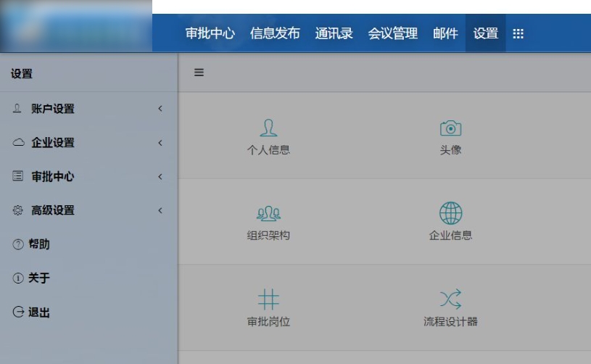This screenshot has height=364, width=591.
Task: Expand the 企业设置 chevron arrow
Action: coord(160,143)
